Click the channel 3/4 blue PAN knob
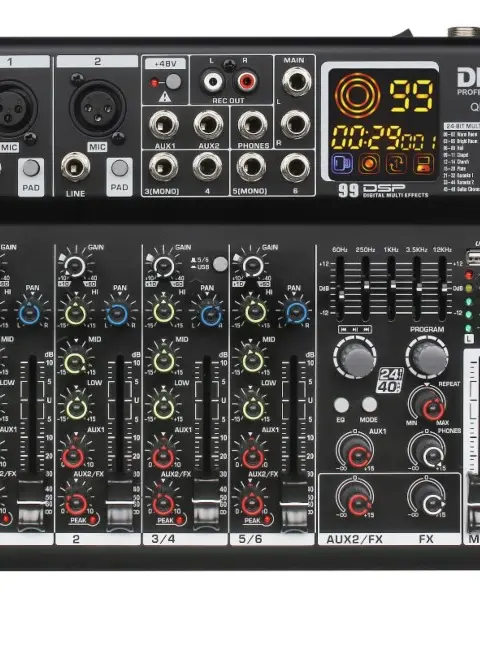Screen dimensions: 480x650 click(211, 315)
